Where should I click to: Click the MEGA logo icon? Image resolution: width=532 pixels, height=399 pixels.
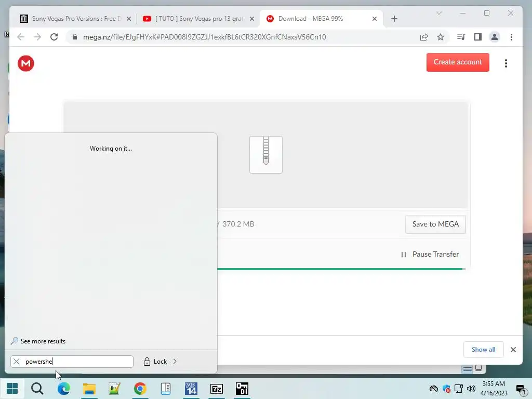26,63
